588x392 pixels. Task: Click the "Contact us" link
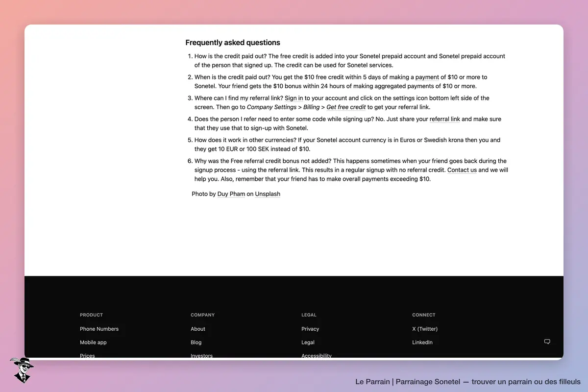pyautogui.click(x=462, y=170)
